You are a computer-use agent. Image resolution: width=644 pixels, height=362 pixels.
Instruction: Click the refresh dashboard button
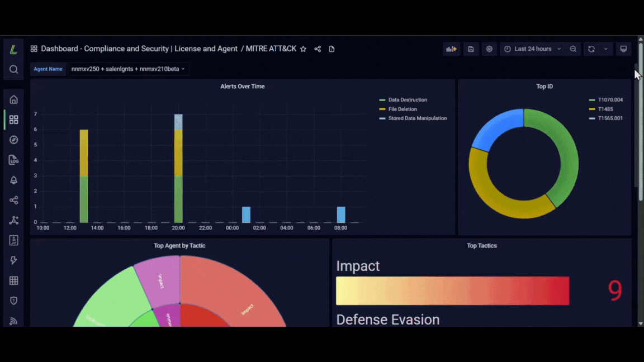point(591,49)
